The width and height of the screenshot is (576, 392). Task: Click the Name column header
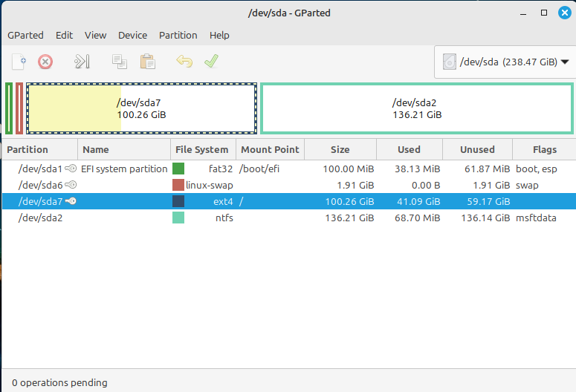124,149
